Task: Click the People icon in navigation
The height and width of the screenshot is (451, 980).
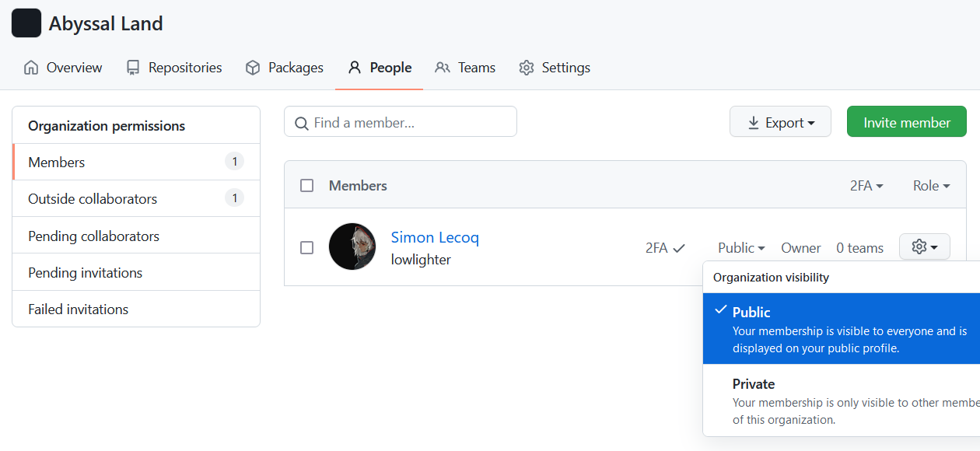Action: click(x=355, y=68)
